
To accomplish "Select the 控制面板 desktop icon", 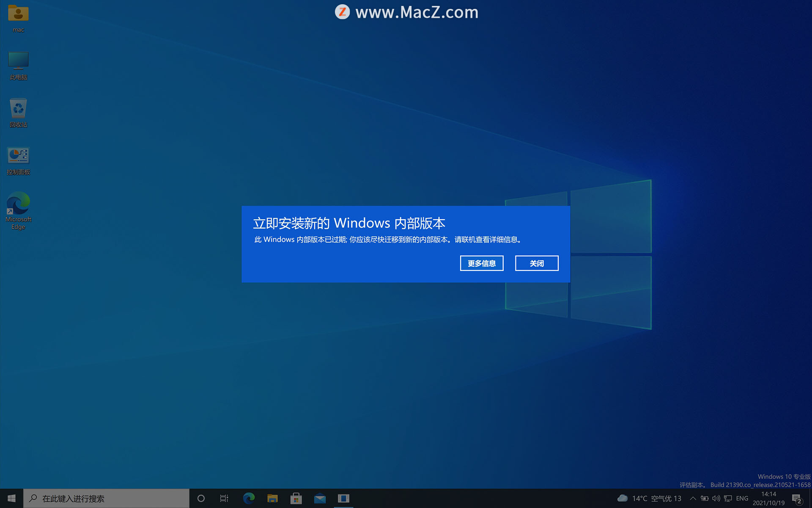I will point(18,160).
